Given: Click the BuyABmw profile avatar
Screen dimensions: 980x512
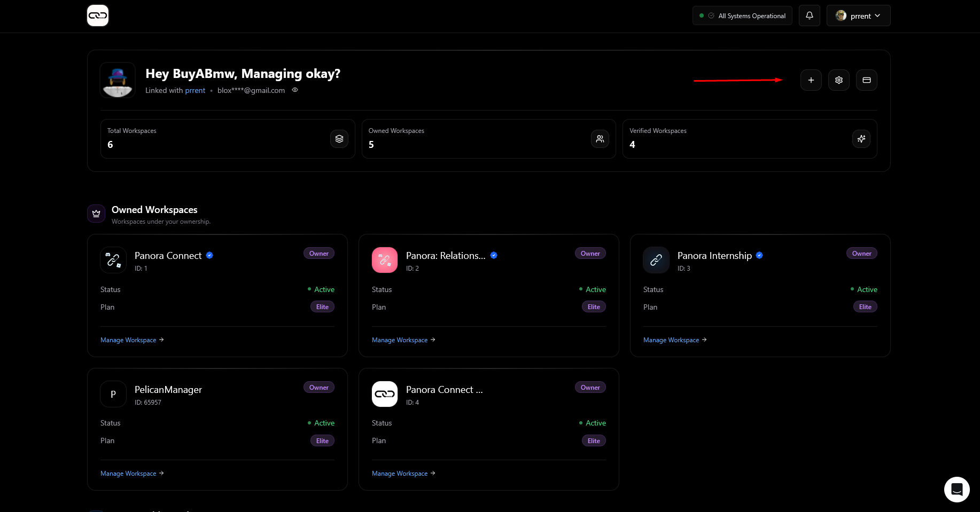Looking at the screenshot, I should coord(118,80).
